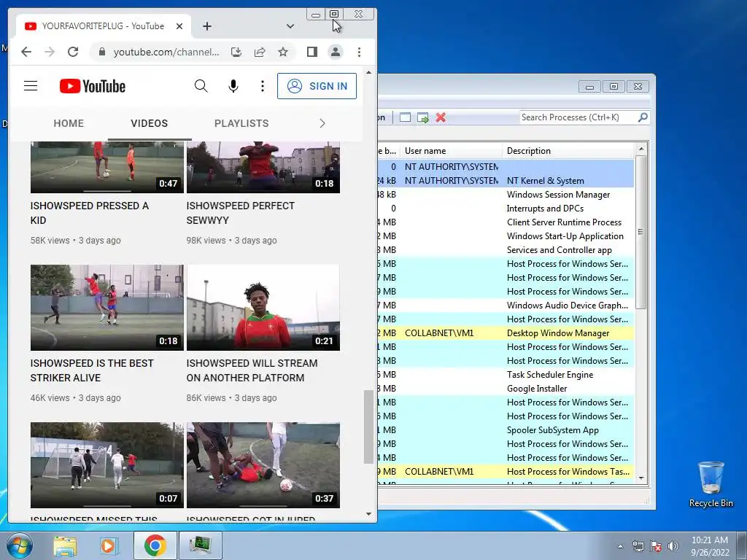The height and width of the screenshot is (560, 747).
Task: Select Google Installer row
Action: click(x=506, y=388)
